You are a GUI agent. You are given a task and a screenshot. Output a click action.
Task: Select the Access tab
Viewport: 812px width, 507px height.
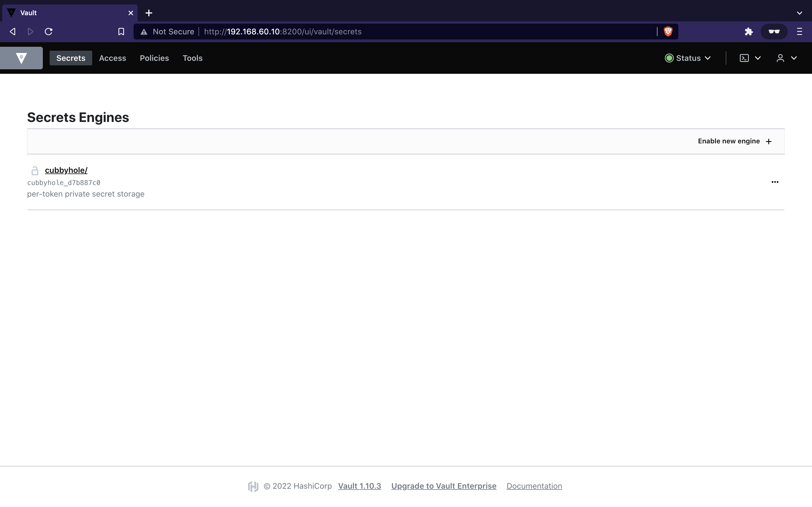112,58
